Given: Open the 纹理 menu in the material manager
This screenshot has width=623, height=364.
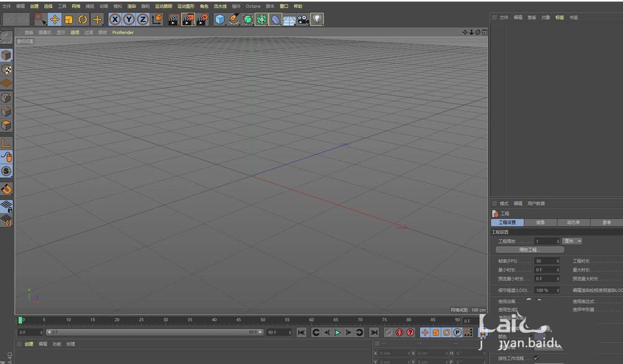Looking at the screenshot, I should pyautogui.click(x=71, y=344).
